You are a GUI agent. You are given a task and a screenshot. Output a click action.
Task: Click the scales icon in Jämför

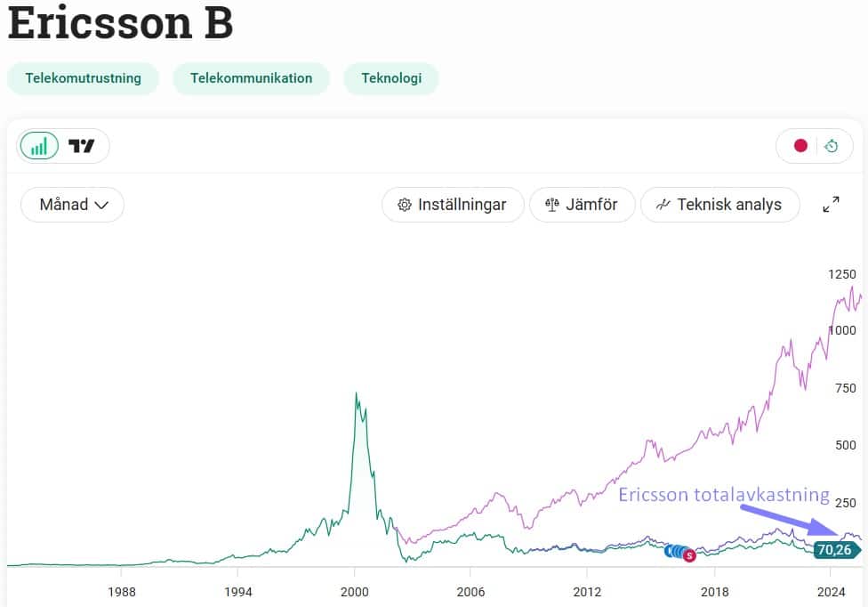[551, 205]
